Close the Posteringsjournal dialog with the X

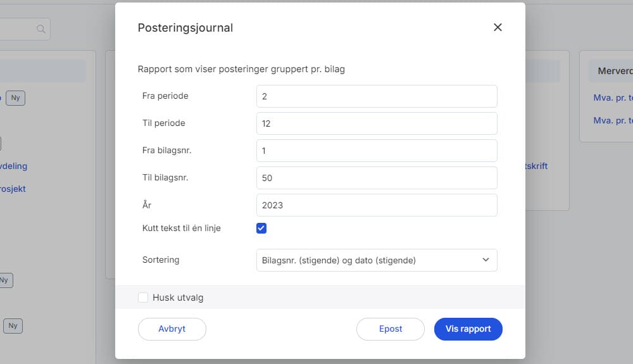pos(498,27)
